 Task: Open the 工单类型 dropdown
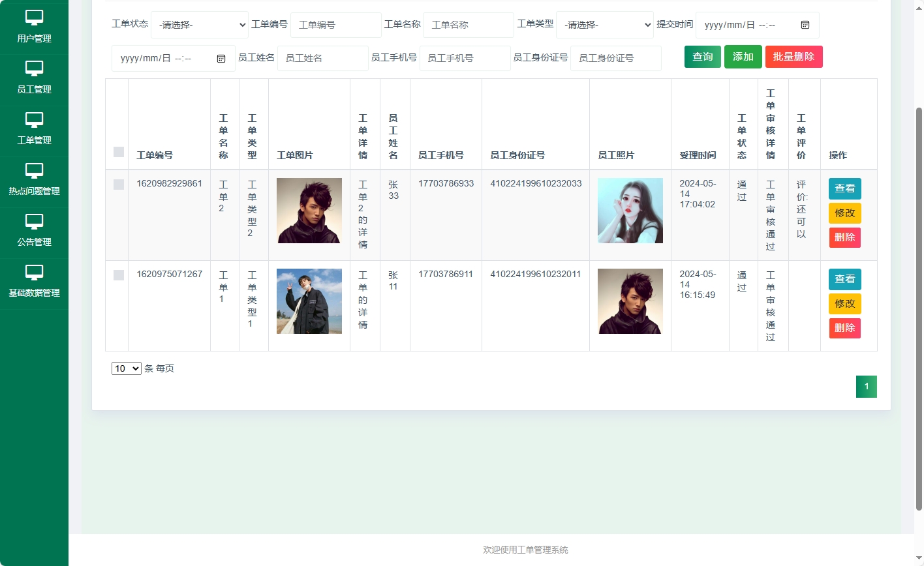604,25
